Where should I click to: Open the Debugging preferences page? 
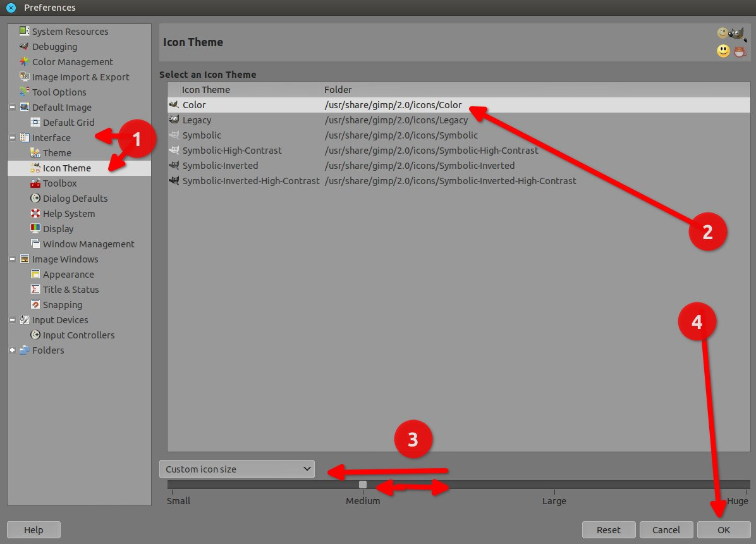tap(54, 47)
